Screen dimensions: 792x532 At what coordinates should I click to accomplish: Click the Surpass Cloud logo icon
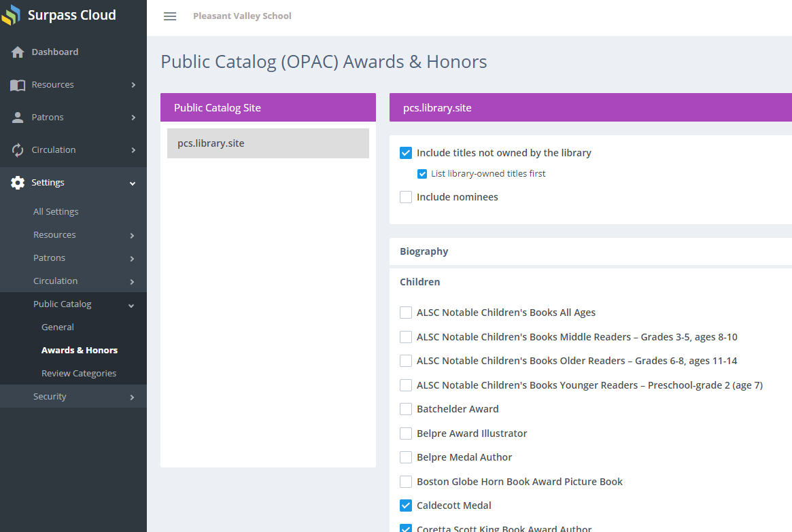point(11,15)
